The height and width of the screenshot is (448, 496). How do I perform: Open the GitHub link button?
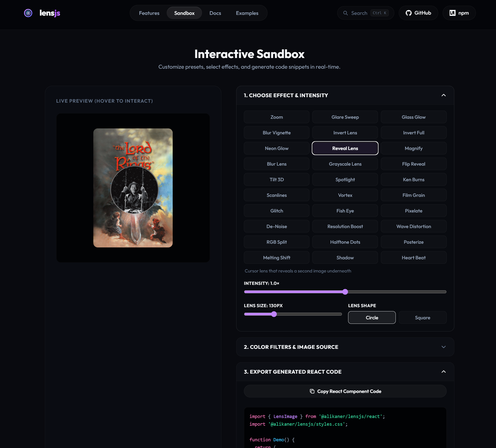pyautogui.click(x=418, y=13)
